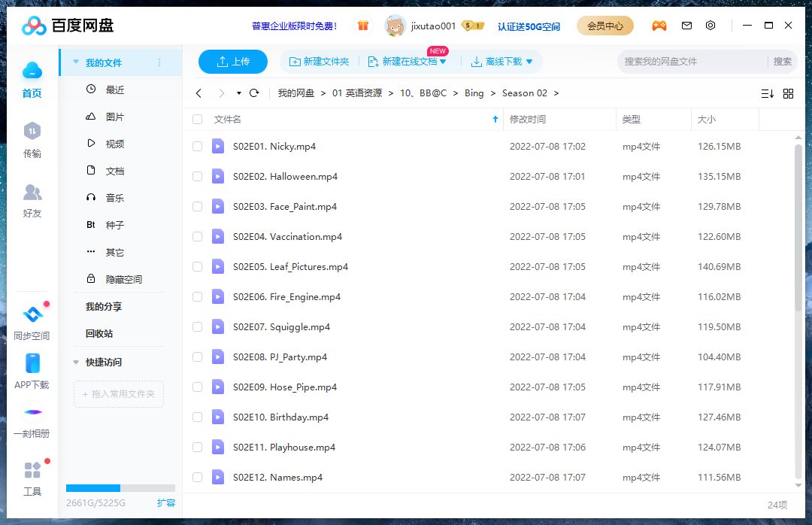Open 同步空间 sync space icon
This screenshot has width=812, height=525.
32,314
